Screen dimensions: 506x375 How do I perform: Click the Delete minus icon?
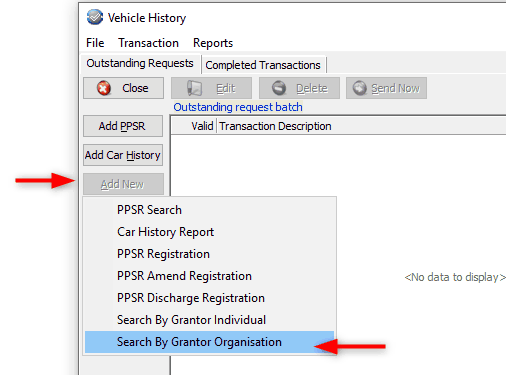point(279,88)
